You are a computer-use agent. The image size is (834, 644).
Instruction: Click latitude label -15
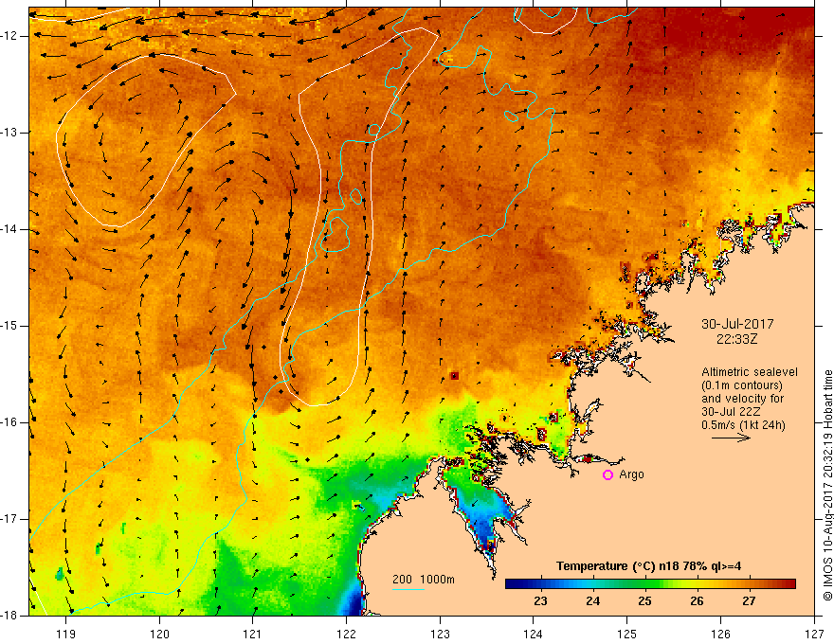[x=9, y=326]
